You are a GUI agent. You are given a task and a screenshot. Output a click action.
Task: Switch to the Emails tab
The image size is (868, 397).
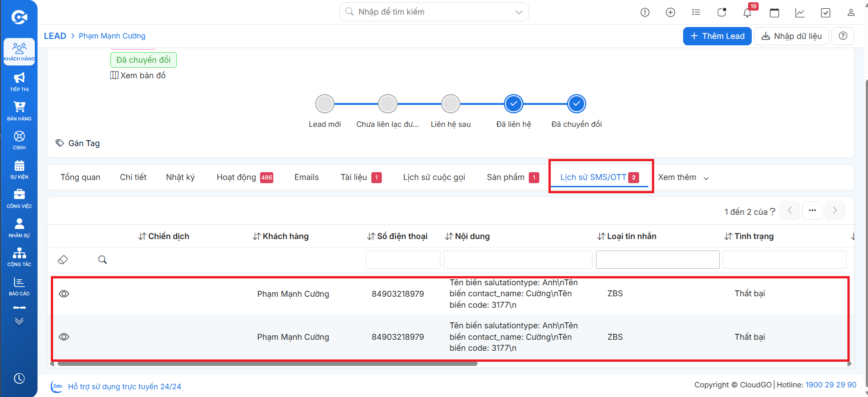click(x=306, y=177)
